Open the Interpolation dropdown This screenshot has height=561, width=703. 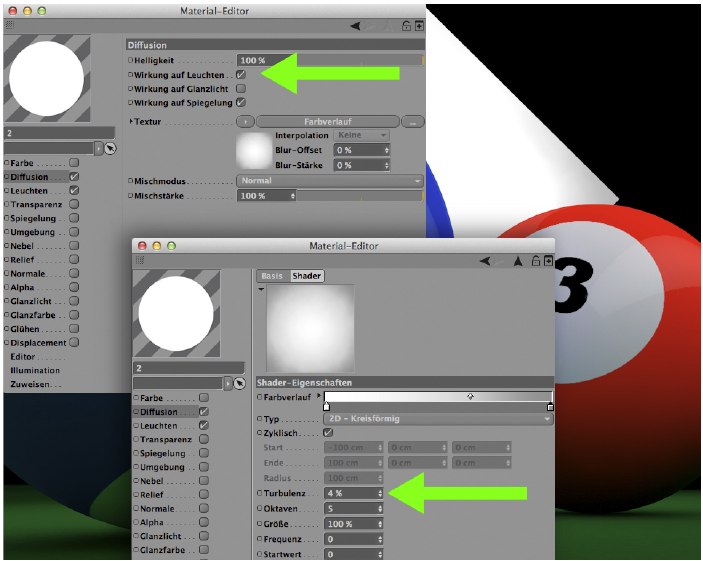click(361, 135)
